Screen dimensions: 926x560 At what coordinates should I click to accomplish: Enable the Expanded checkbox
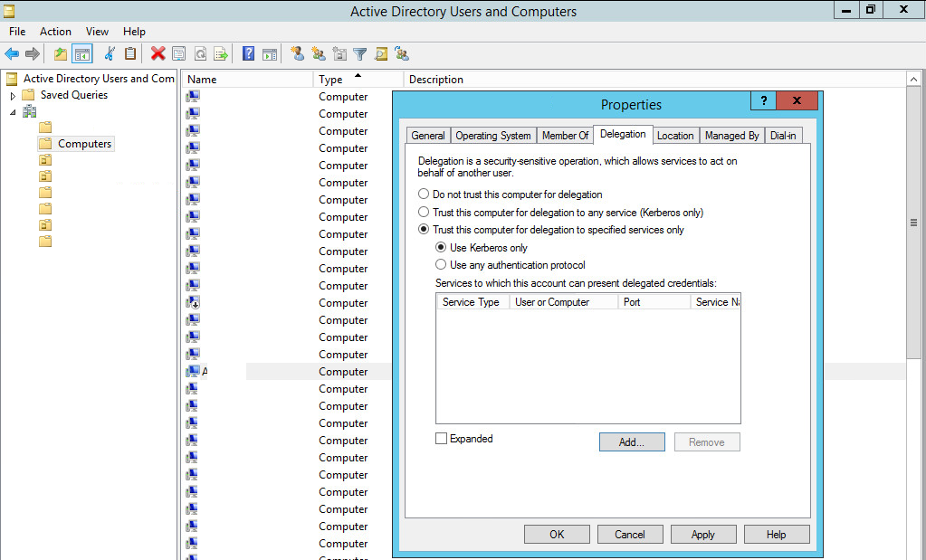[442, 439]
